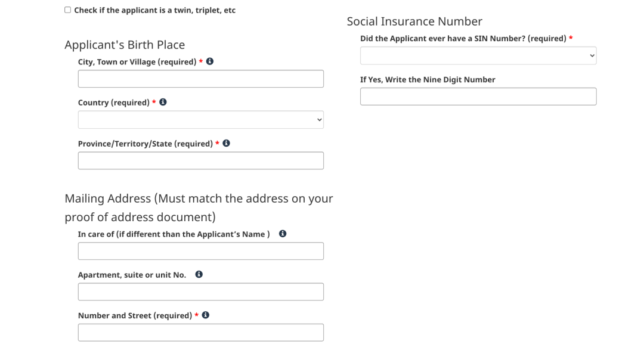Click the Country dropdown arrow
644x347 pixels.
pyautogui.click(x=319, y=120)
